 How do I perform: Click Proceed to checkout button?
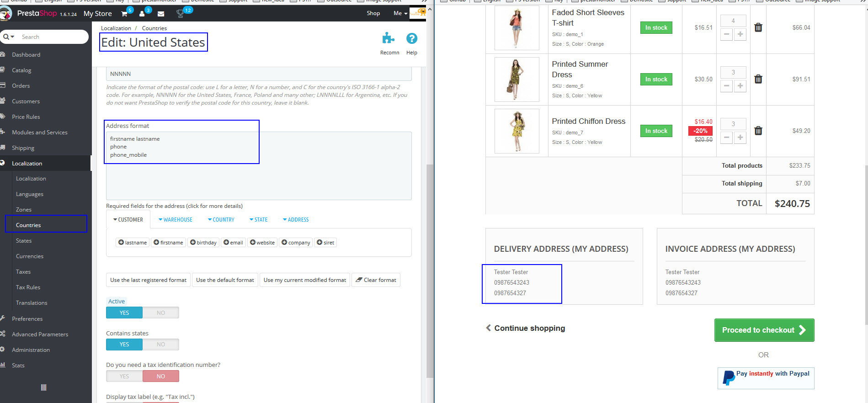click(764, 330)
